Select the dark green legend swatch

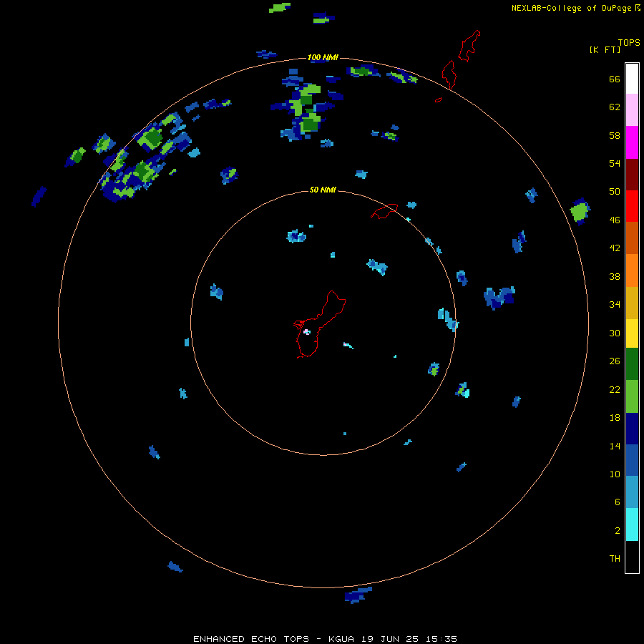(x=632, y=364)
